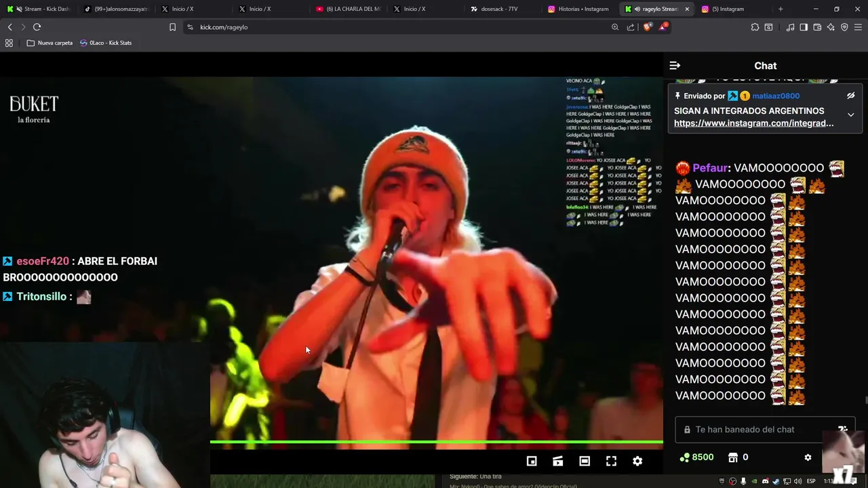The height and width of the screenshot is (488, 868).
Task: Open a new browser tab
Action: [781, 9]
